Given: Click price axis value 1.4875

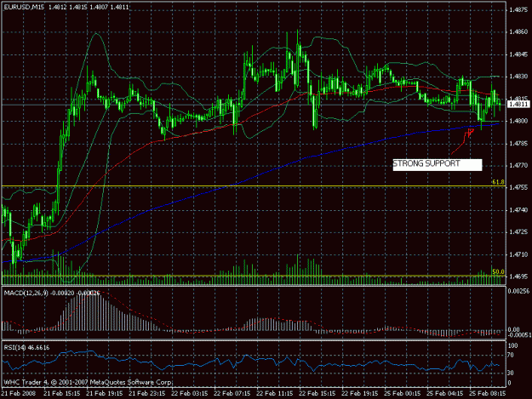Looking at the screenshot, I should tap(518, 10).
